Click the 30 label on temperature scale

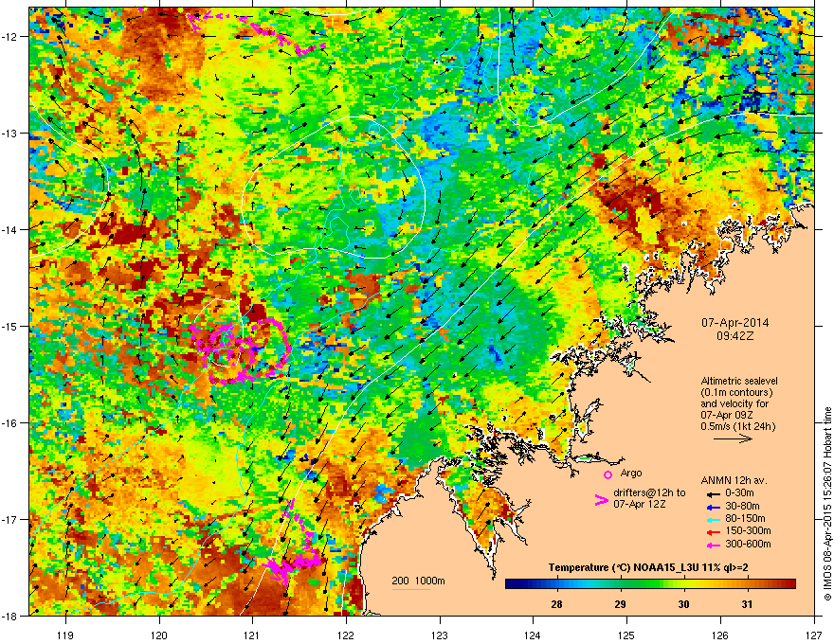683,604
